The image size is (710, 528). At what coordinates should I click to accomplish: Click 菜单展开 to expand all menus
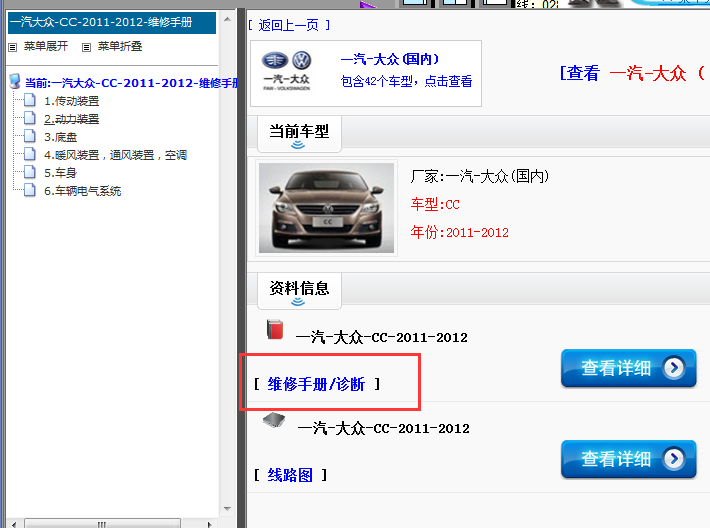(46, 46)
